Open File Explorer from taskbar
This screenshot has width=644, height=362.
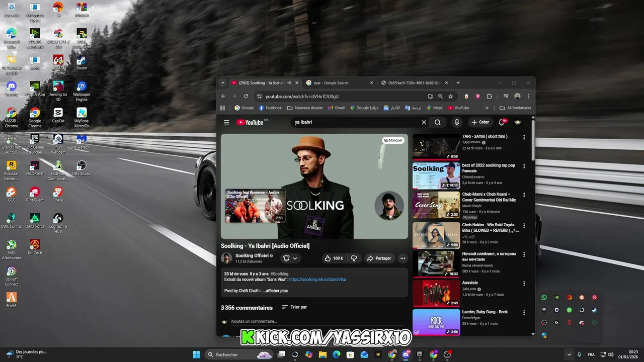[323, 354]
